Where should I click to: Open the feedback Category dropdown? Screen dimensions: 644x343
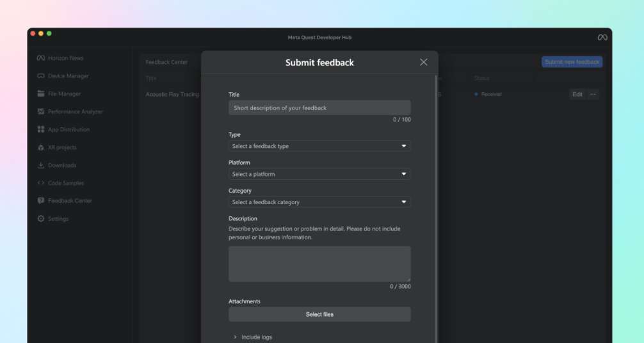click(319, 202)
